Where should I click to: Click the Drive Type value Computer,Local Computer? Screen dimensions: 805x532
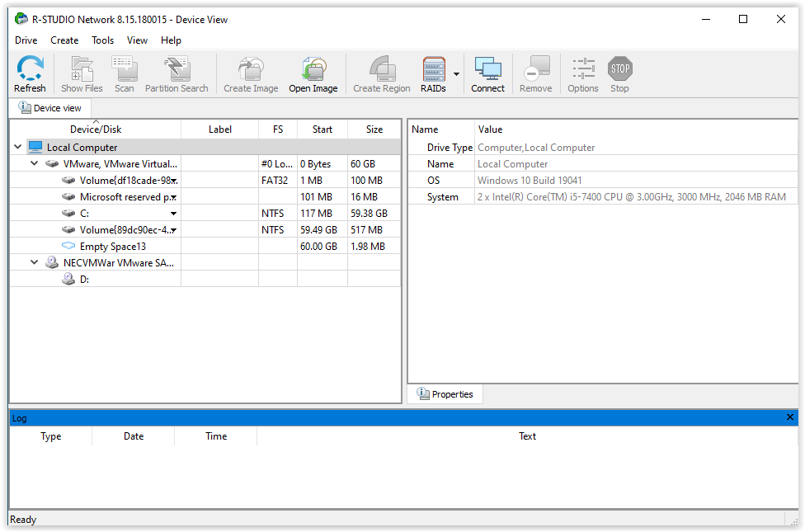536,148
